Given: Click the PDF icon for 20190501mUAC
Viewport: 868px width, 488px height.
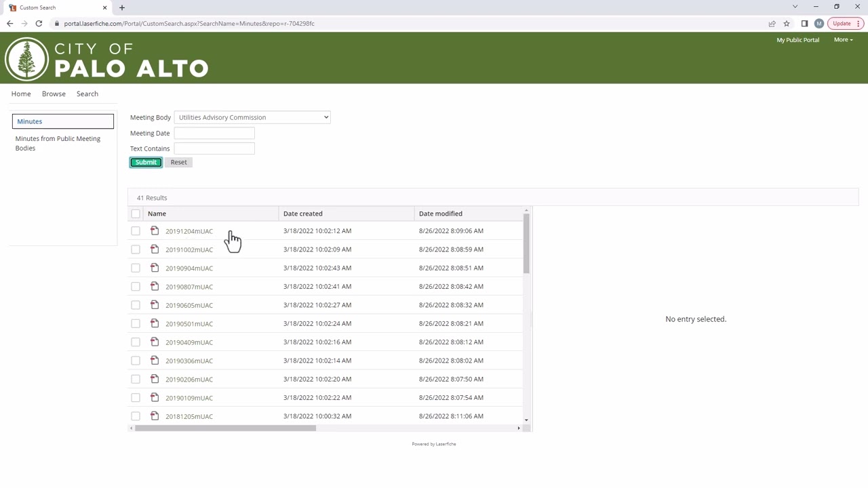Looking at the screenshot, I should click(x=155, y=323).
